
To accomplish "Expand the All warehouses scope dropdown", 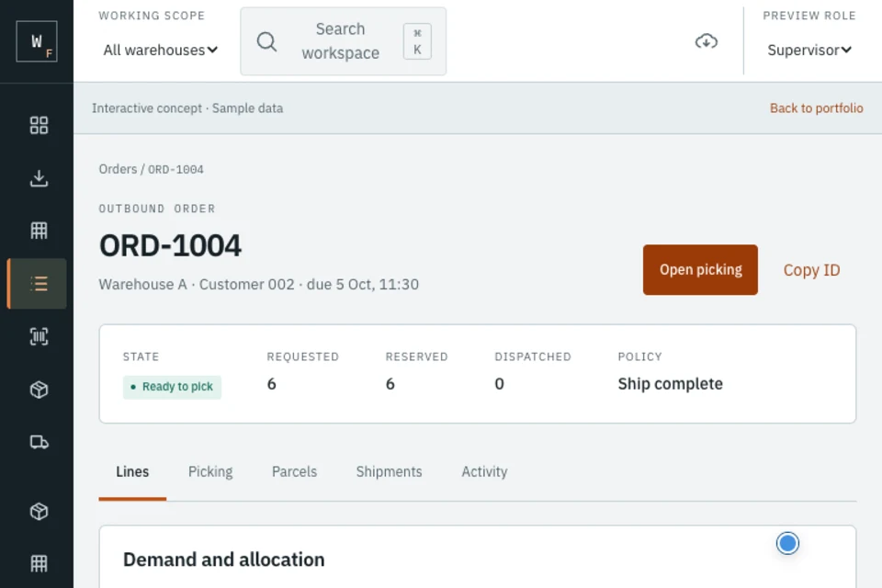I will (160, 51).
